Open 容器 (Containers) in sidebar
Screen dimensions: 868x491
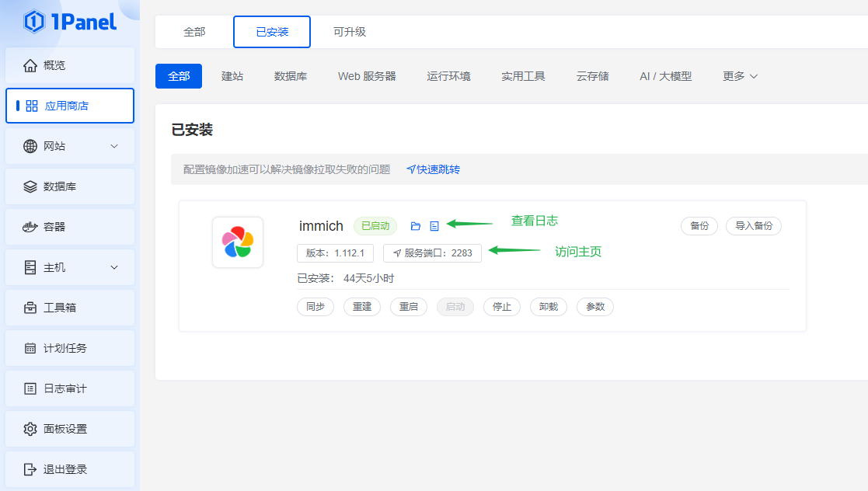(70, 227)
